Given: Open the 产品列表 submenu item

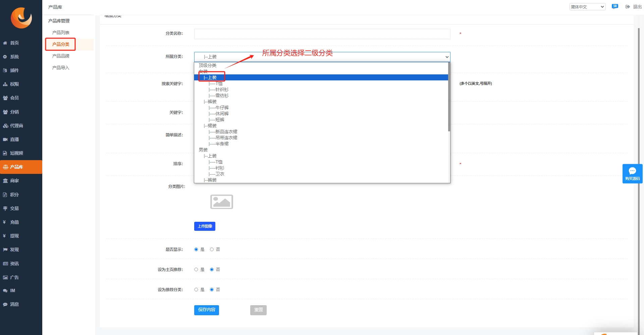Looking at the screenshot, I should coord(61,32).
